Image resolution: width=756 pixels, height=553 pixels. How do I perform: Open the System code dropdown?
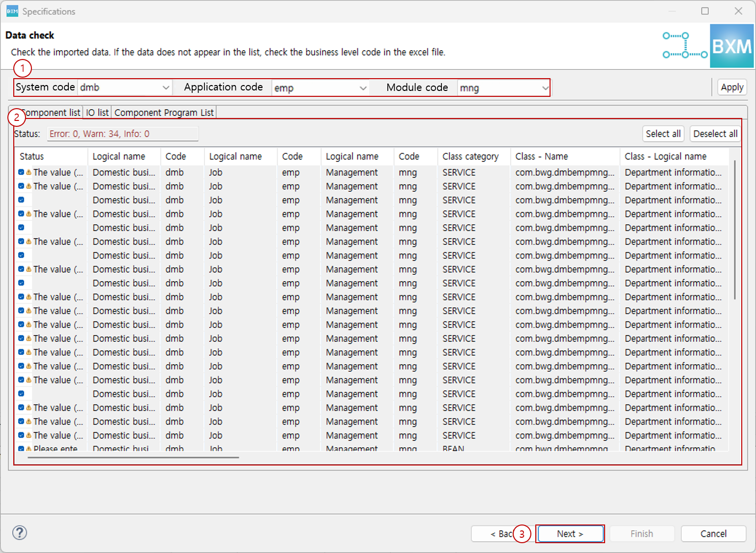pyautogui.click(x=165, y=87)
